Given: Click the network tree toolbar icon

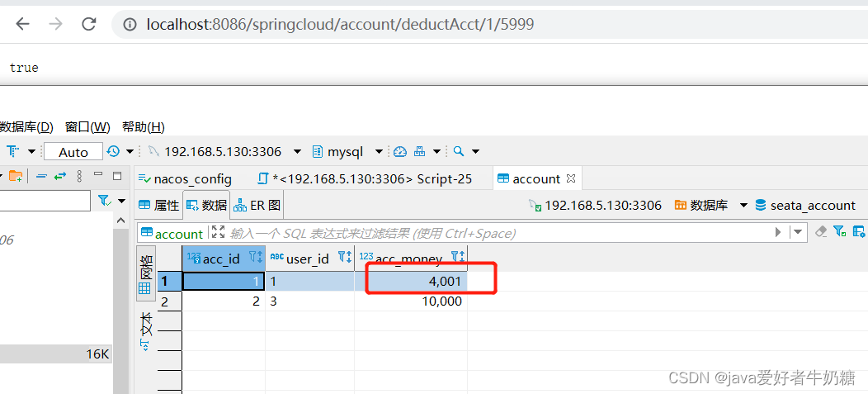Looking at the screenshot, I should tap(420, 151).
